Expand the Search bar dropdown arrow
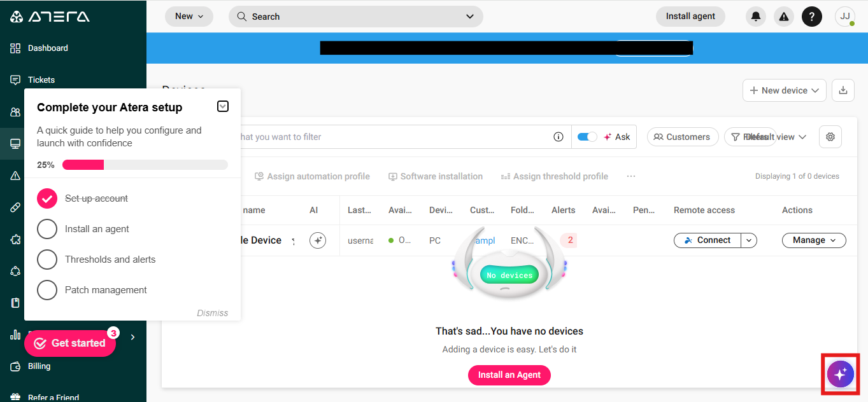The height and width of the screenshot is (402, 868). (470, 17)
